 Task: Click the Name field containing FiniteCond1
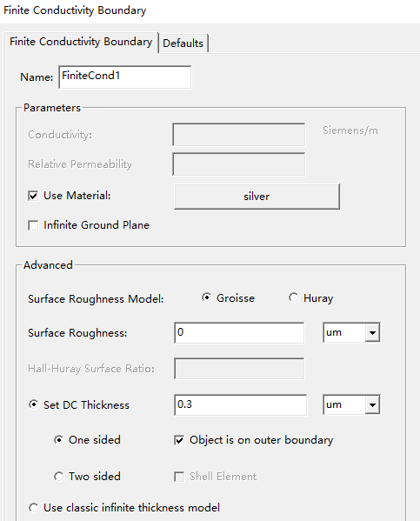(125, 77)
